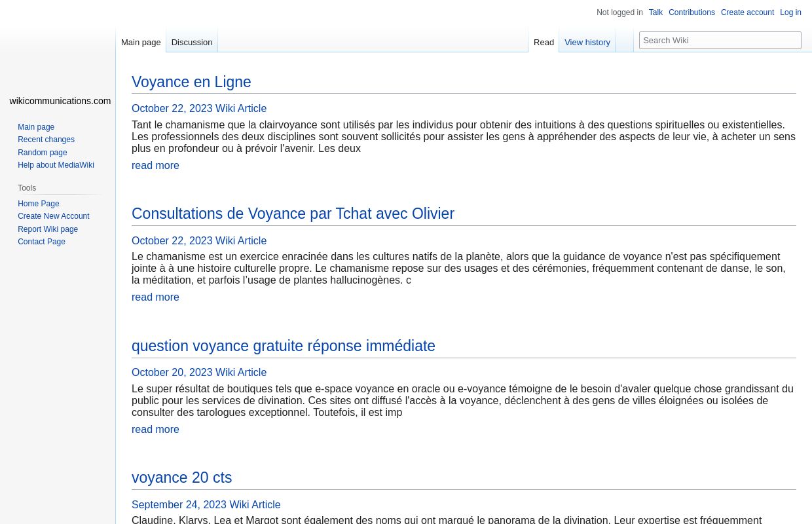Visit a Random page

click(42, 152)
